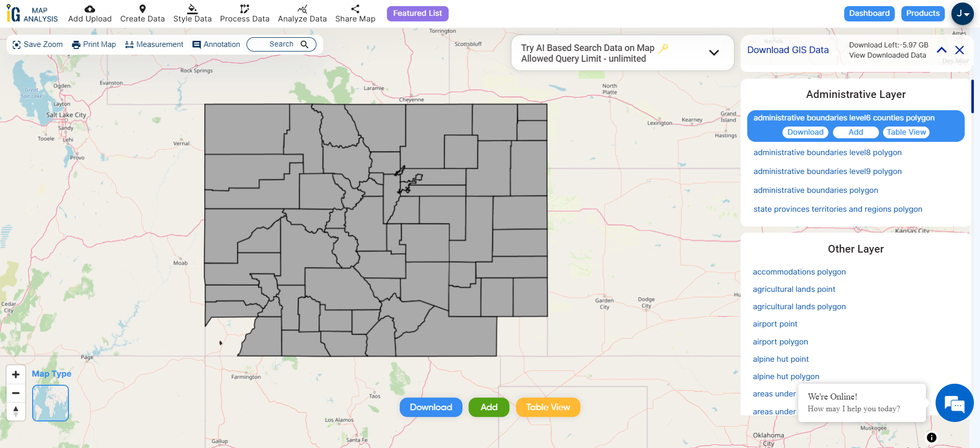Screen dimensions: 980x448
Task: Select administrative boundaries level6 counties polygon
Action: (844, 118)
